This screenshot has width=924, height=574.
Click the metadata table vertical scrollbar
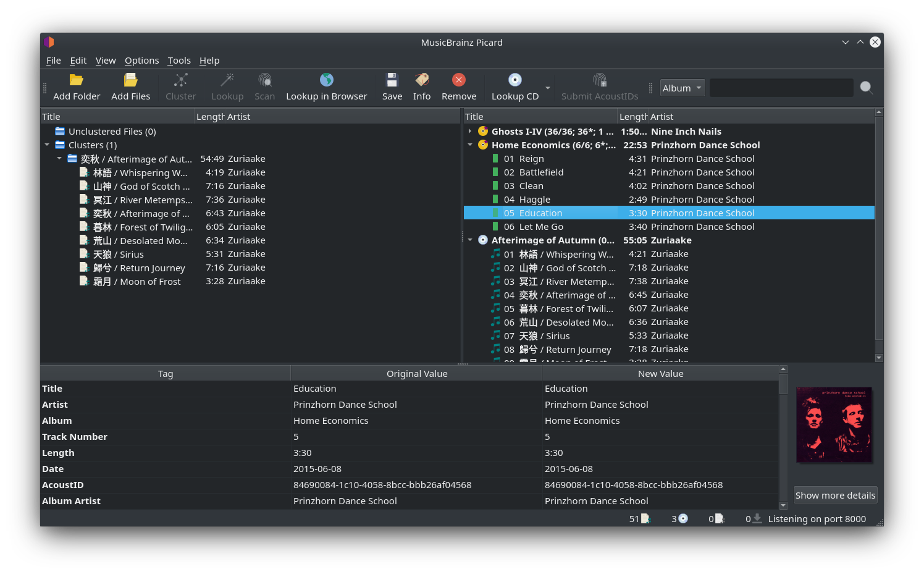[x=783, y=437]
